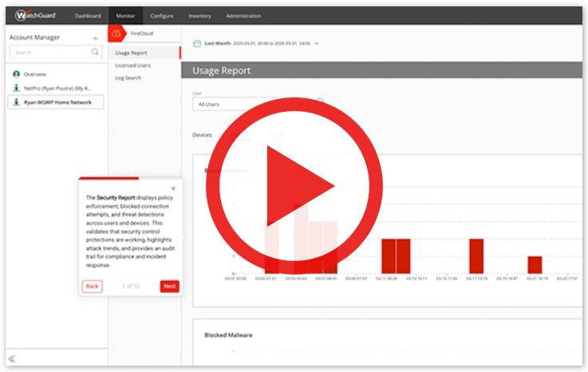Expand the Last Month date range dropdown

[317, 43]
